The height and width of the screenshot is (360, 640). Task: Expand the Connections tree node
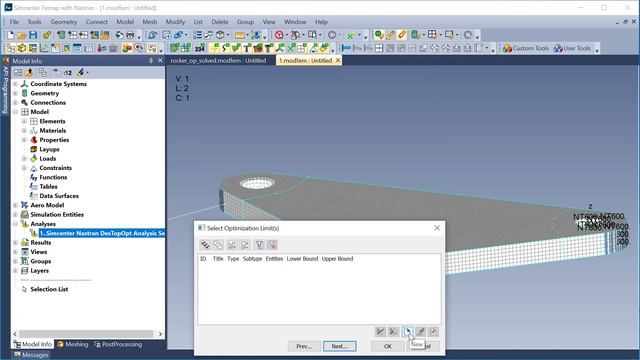tap(16, 102)
